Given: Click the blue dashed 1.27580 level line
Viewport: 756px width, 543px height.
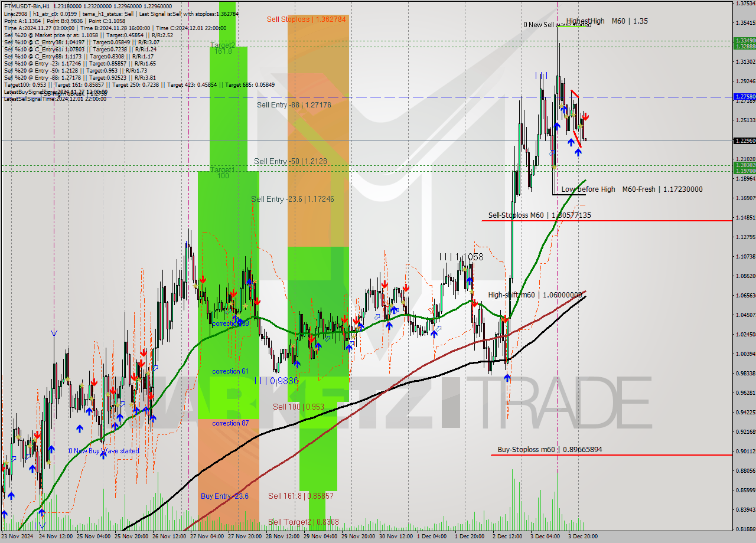Looking at the screenshot, I should (366, 97).
